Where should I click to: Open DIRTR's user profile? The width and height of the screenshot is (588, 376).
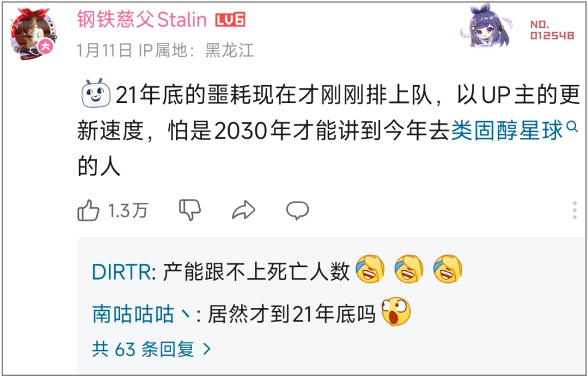pyautogui.click(x=121, y=271)
